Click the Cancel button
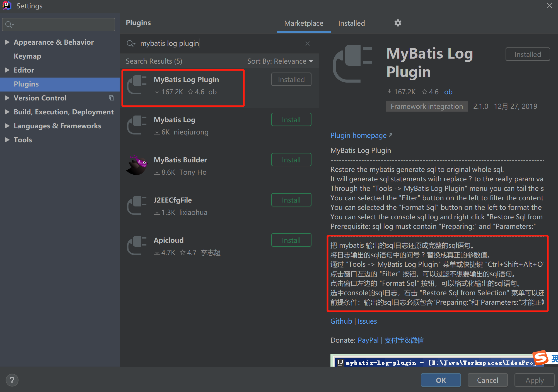The height and width of the screenshot is (392, 558). [487, 380]
